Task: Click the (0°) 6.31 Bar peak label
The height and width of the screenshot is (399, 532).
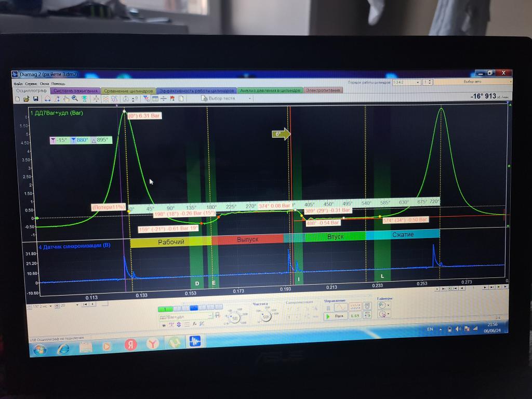Action: (144, 116)
